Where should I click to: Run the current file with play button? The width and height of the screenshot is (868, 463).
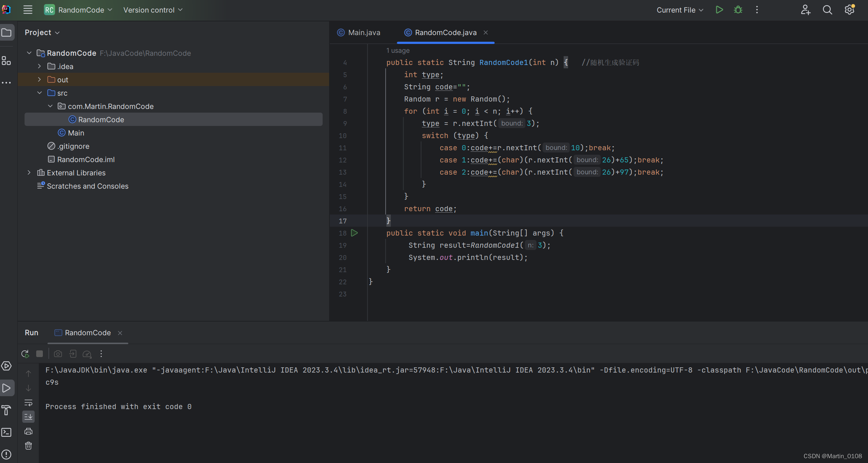(719, 10)
